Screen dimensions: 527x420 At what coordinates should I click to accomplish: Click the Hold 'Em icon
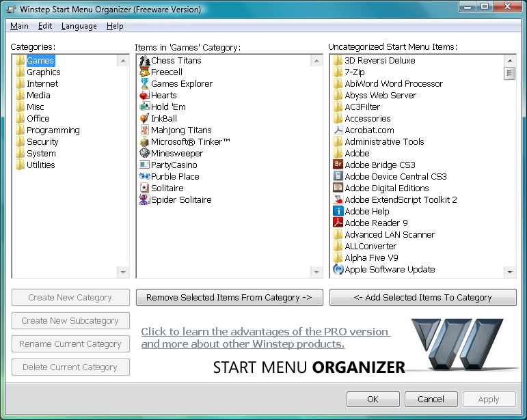(144, 107)
